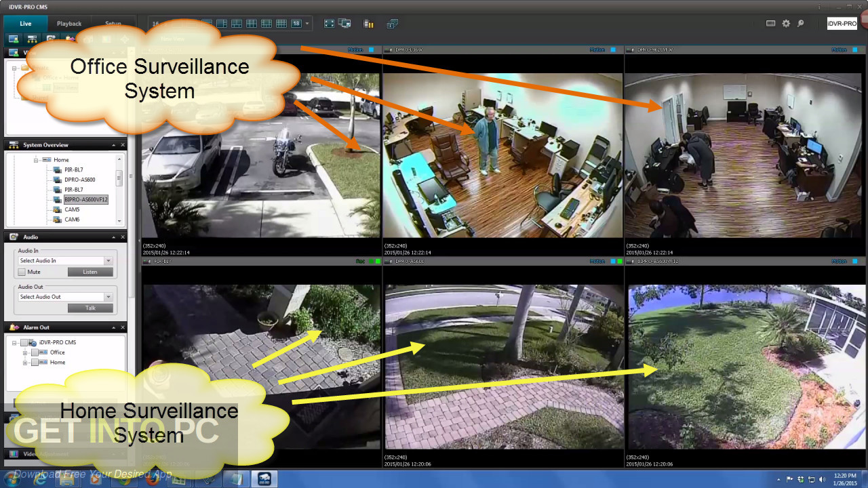Open the Select Audio Out dropdown
The image size is (868, 488).
pyautogui.click(x=108, y=296)
